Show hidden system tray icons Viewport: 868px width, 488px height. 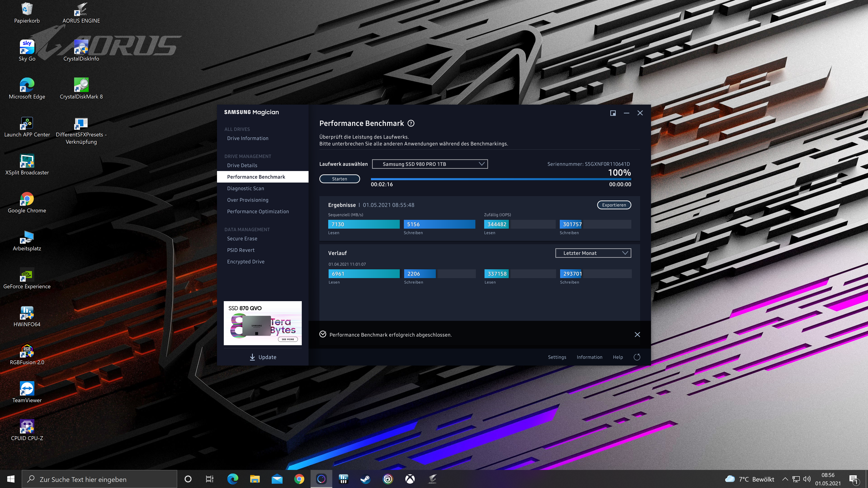coord(785,479)
